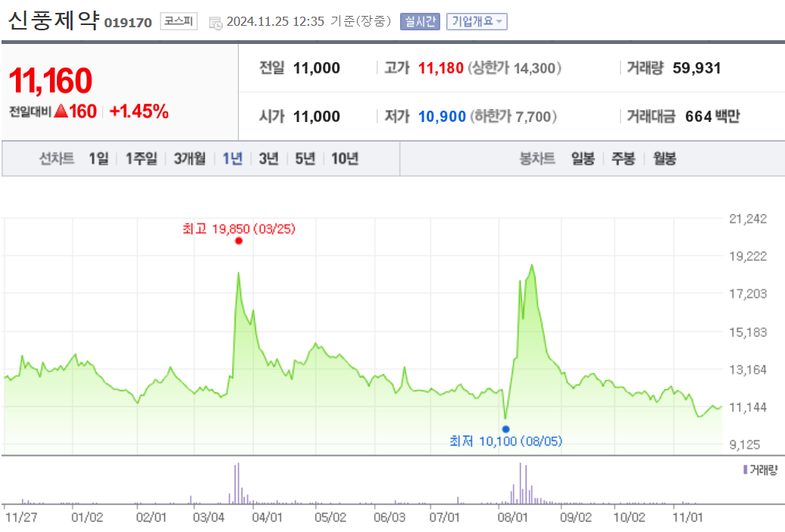Select the 3년 line chart tab
This screenshot has height=532, width=785.
coord(268,159)
